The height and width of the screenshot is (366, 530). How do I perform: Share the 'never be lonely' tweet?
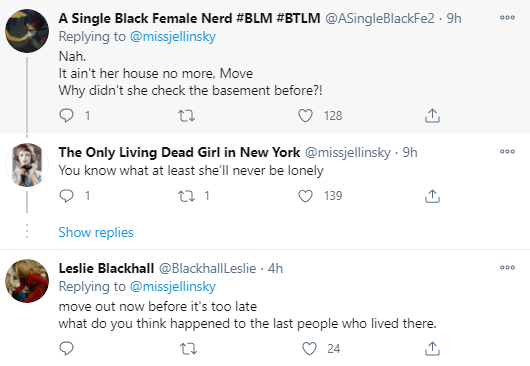point(432,196)
